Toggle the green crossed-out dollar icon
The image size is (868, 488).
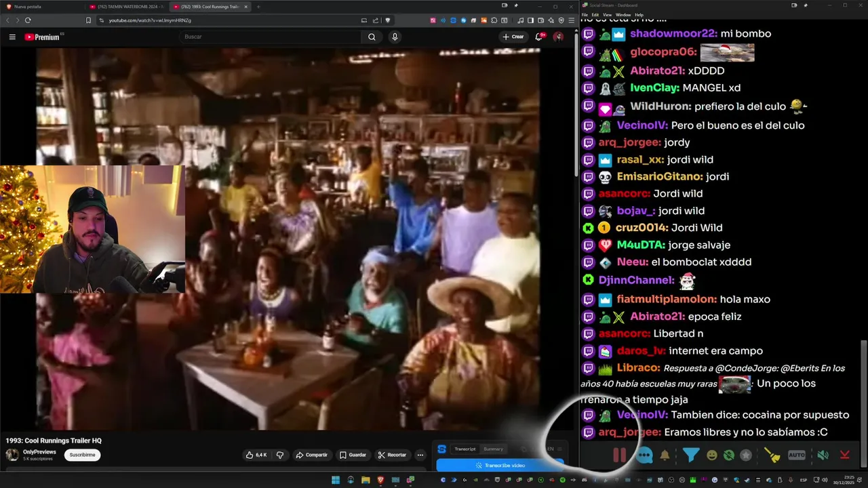(x=728, y=455)
